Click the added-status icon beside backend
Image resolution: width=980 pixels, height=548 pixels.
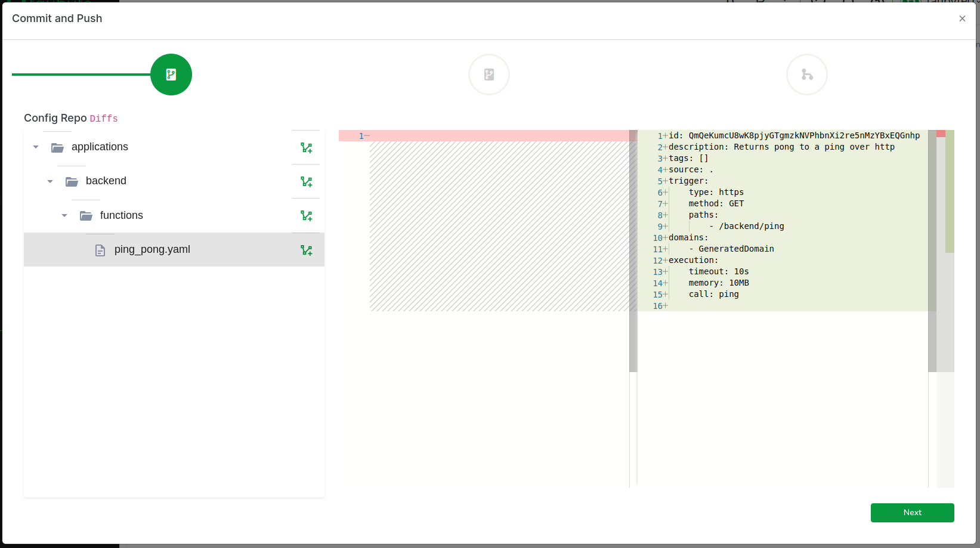click(x=307, y=182)
